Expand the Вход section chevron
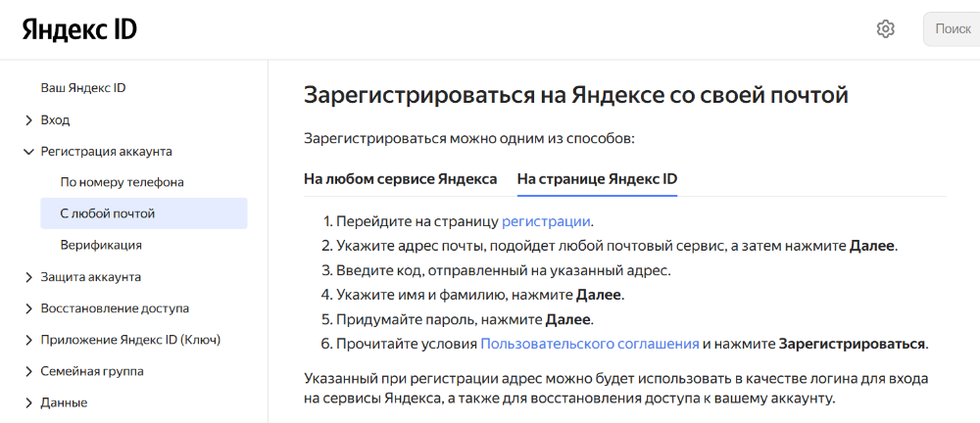The image size is (980, 423). pyautogui.click(x=28, y=120)
